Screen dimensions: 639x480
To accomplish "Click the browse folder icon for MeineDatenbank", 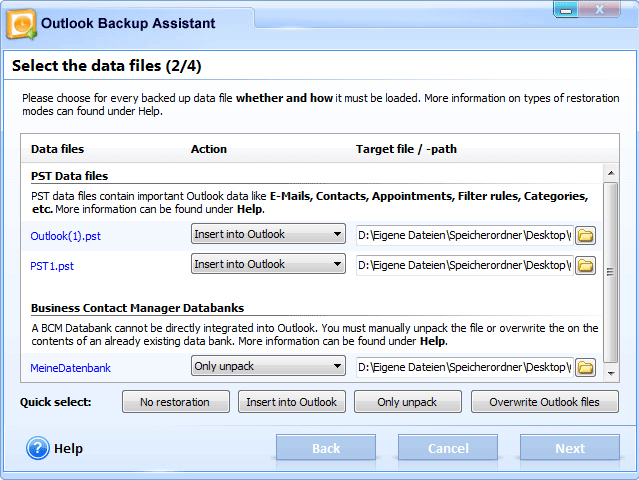I will pyautogui.click(x=585, y=367).
